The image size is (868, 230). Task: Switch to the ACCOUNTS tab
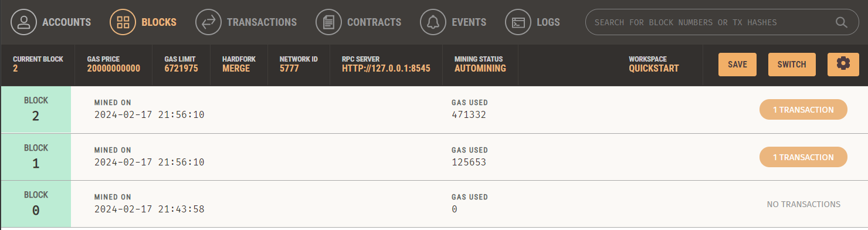(66, 22)
